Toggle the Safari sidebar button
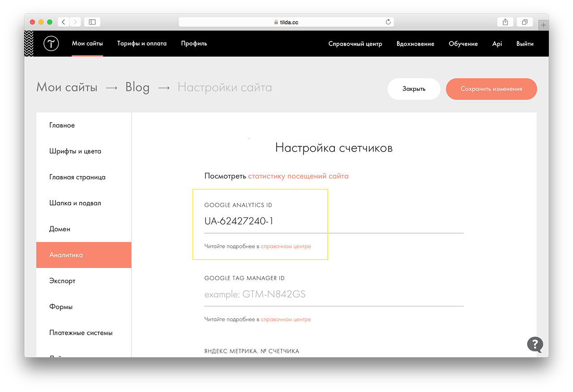 tap(92, 22)
